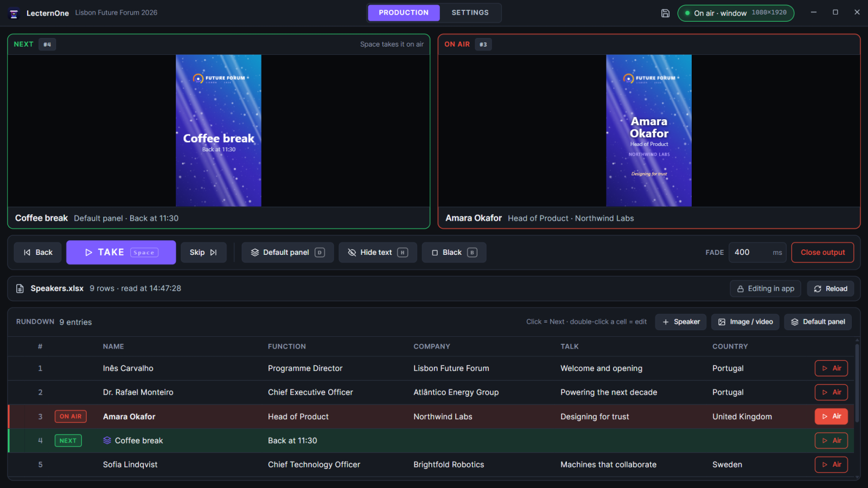This screenshot has width=868, height=488.
Task: Air Sofia Lindqvist's entry
Action: pyautogui.click(x=831, y=465)
